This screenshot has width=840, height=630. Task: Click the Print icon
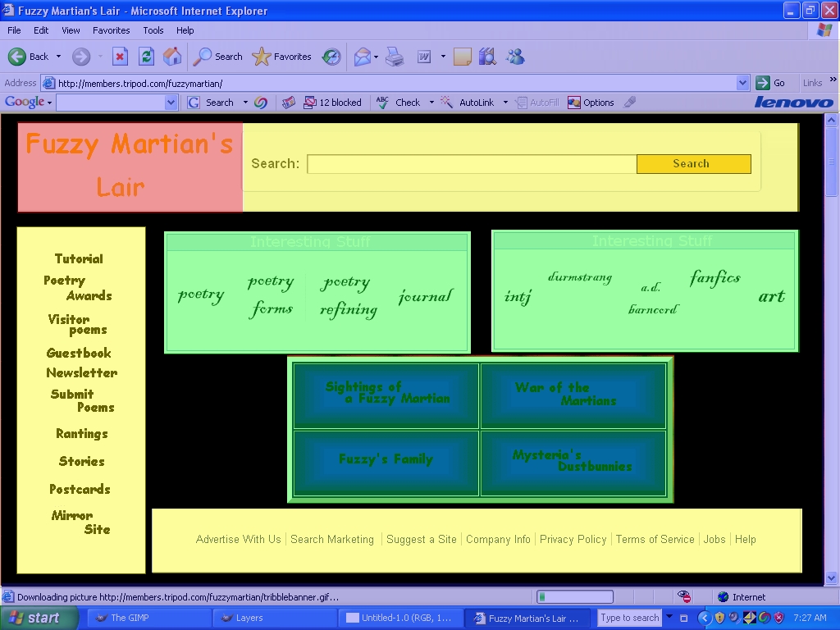pos(395,57)
